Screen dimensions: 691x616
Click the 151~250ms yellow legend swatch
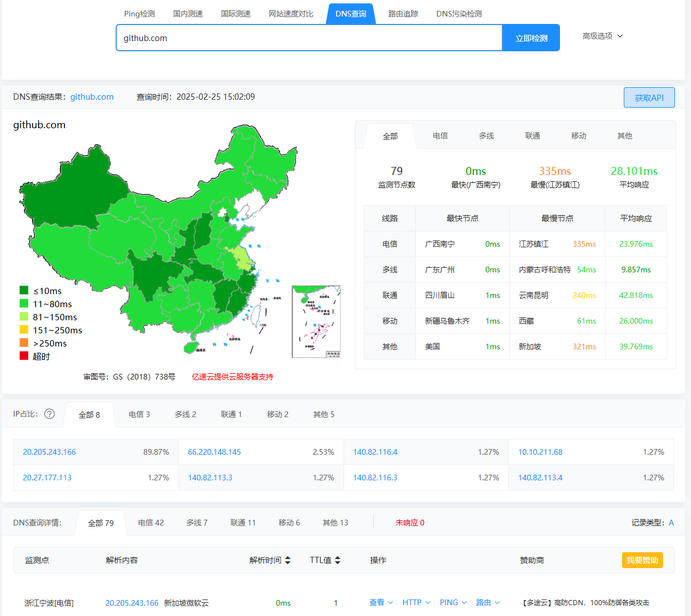point(24,329)
